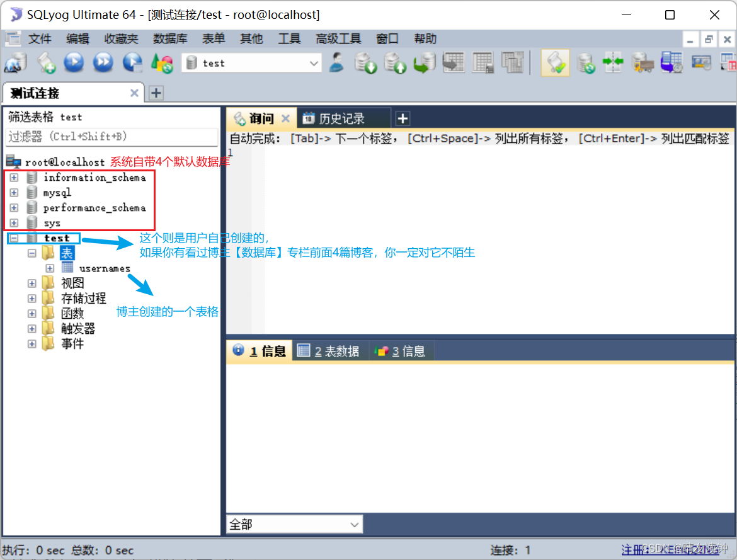Select the 视图 folder in the tree
Screen dimensions: 737x560
pos(72,283)
